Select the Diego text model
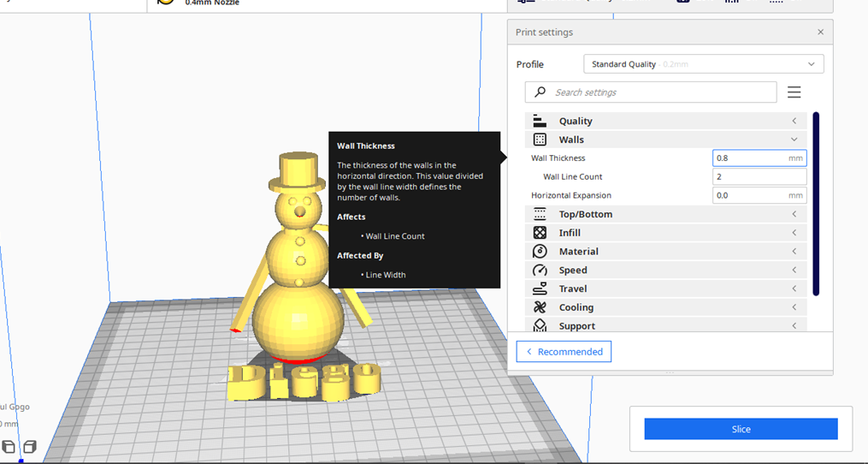The image size is (868, 464). click(x=304, y=382)
